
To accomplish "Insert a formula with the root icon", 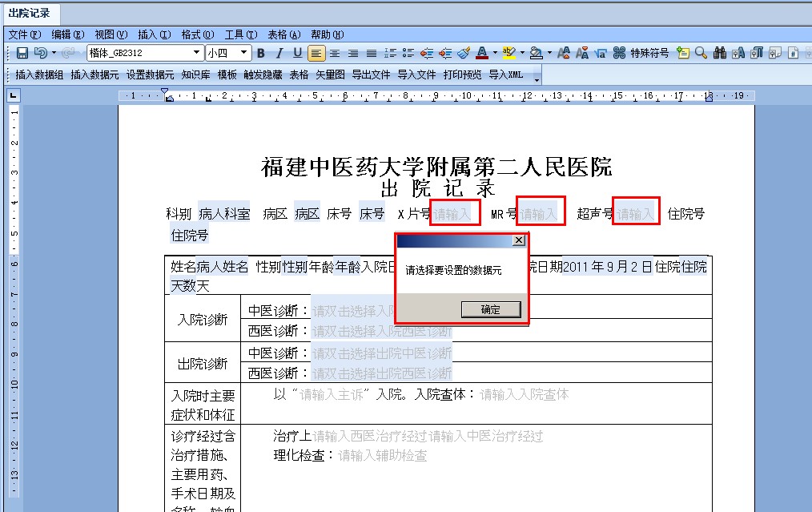I will 601,53.
